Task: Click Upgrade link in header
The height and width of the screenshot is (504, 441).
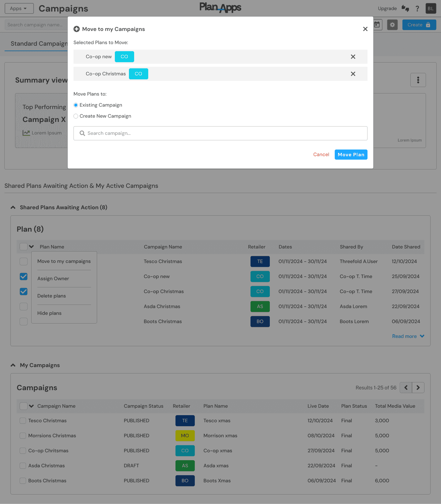Action: (387, 9)
